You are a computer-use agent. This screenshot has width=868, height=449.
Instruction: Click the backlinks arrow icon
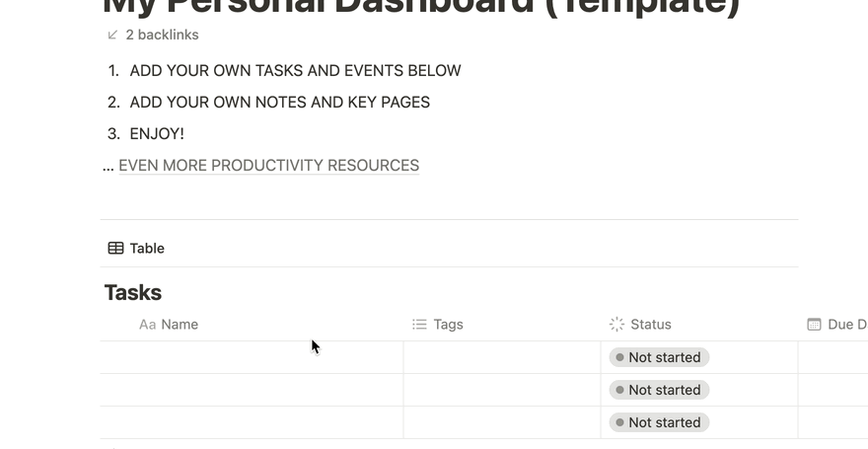(112, 35)
